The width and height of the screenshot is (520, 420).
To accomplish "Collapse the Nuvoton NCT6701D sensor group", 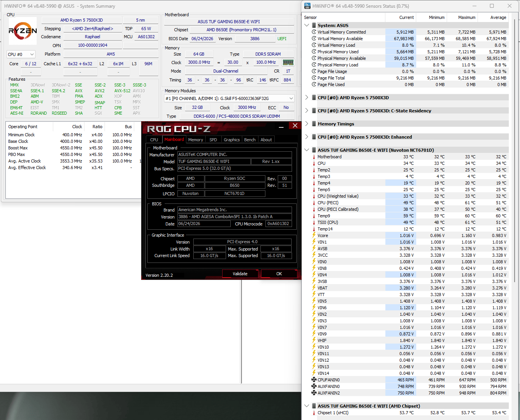I will (307, 150).
